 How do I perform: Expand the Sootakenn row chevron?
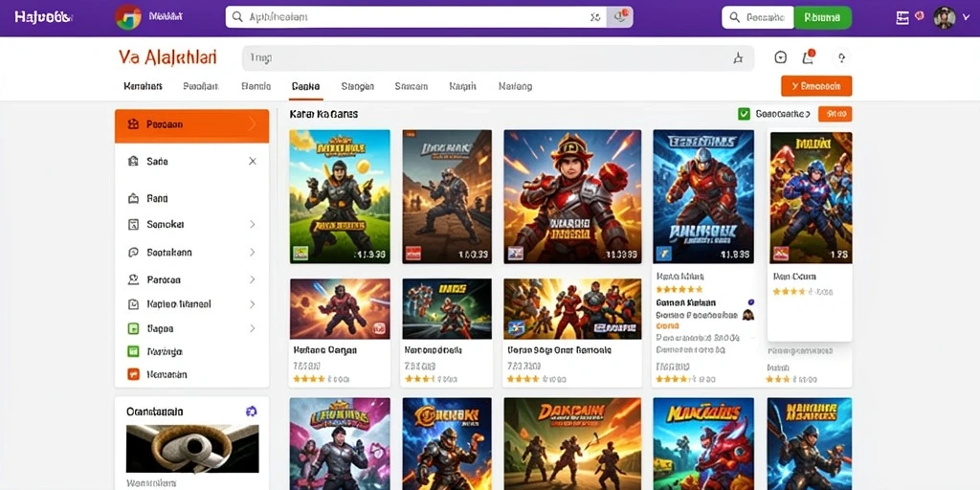253,253
